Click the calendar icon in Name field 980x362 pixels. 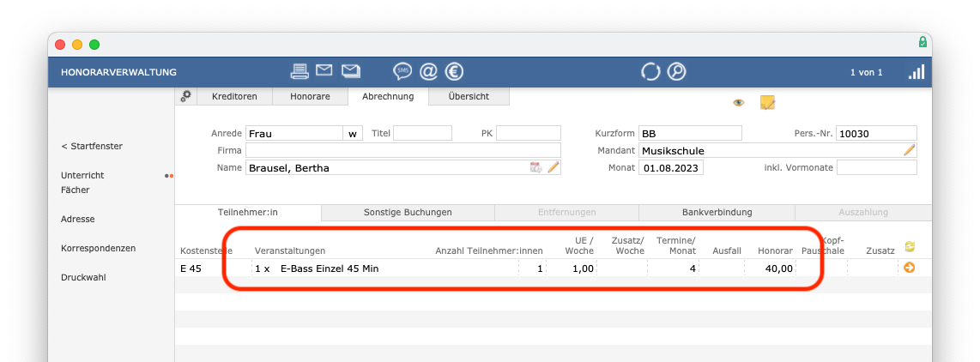(x=535, y=167)
